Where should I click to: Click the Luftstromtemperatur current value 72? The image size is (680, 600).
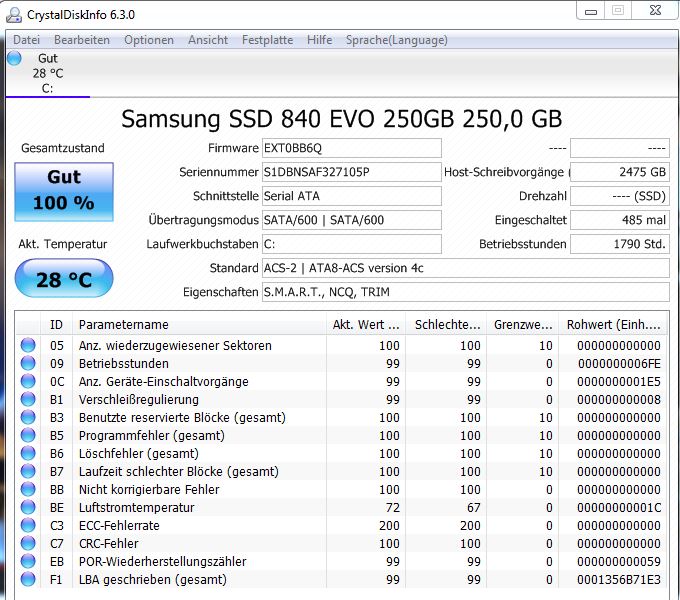click(x=392, y=507)
